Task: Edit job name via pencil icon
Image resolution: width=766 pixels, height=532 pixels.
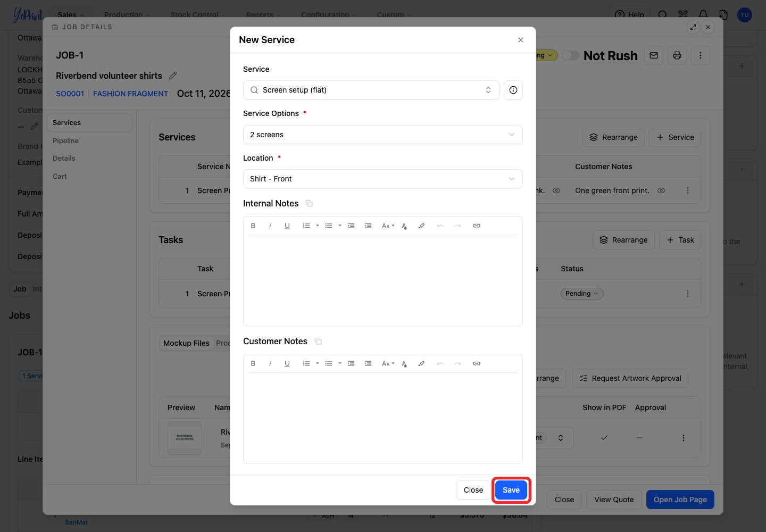Action: (173, 76)
